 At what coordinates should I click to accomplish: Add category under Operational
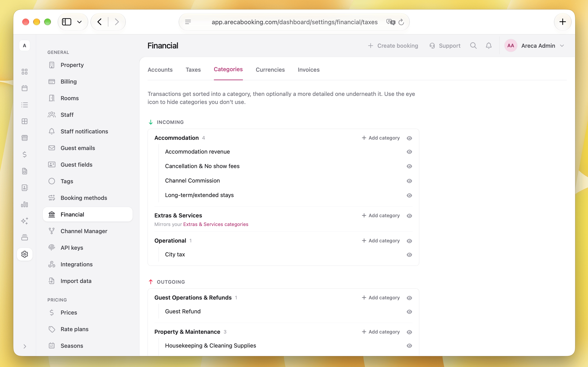(381, 240)
